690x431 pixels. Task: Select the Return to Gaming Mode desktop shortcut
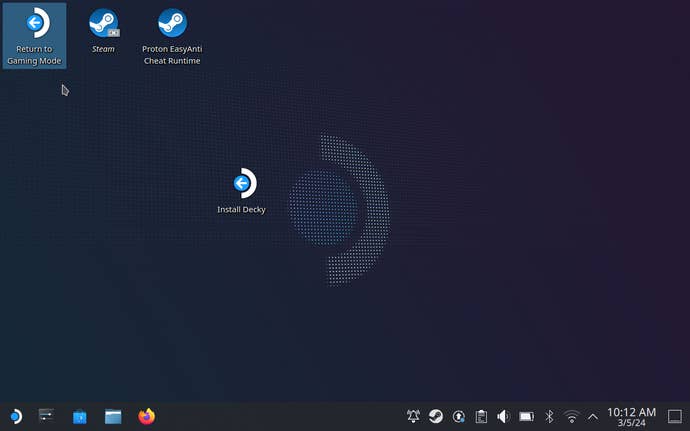34,36
